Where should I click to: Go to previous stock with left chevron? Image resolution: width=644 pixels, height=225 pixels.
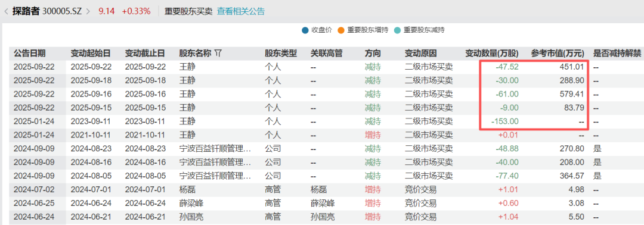[6, 11]
